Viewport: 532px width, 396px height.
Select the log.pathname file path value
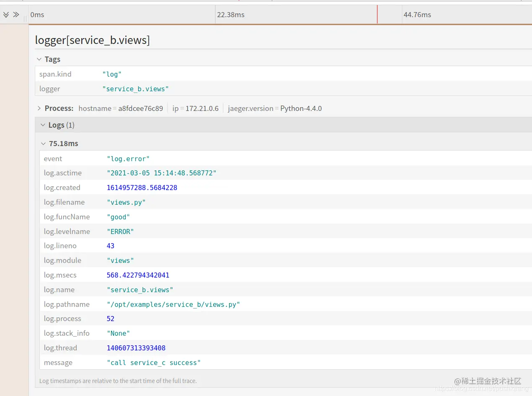(x=173, y=304)
